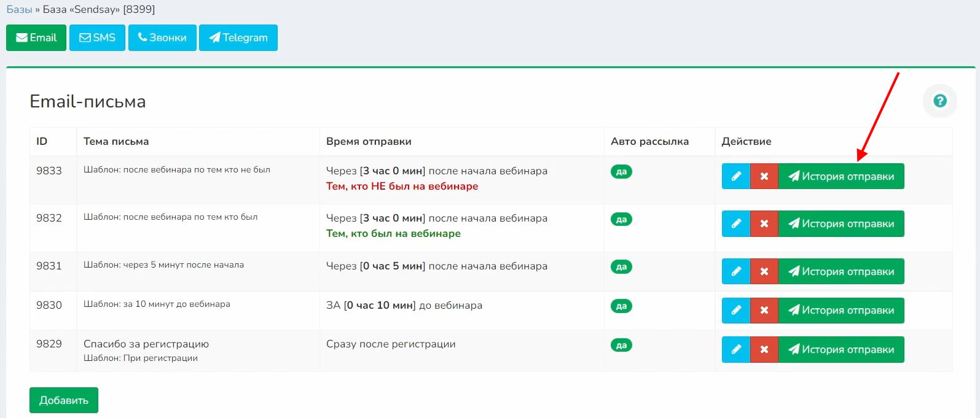Viewport: 980px width, 418px height.
Task: Go to the Звонки tab
Action: coord(162,37)
